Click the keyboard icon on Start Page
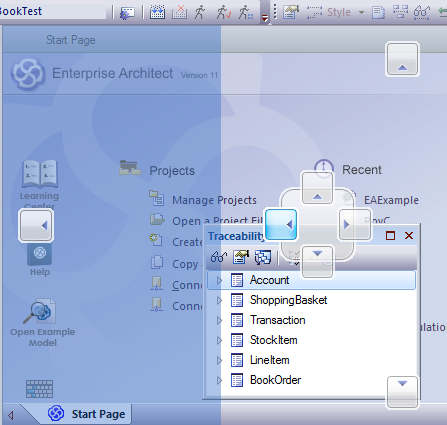 [39, 389]
